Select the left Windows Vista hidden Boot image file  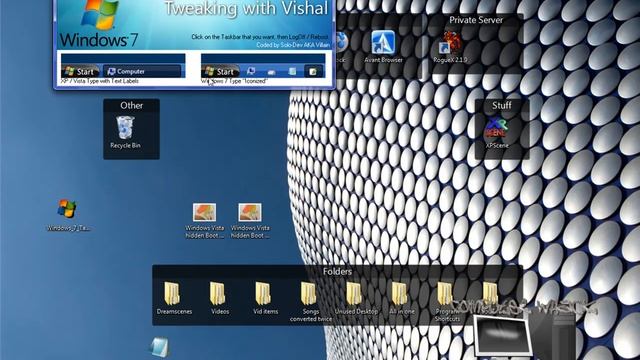[204, 221]
